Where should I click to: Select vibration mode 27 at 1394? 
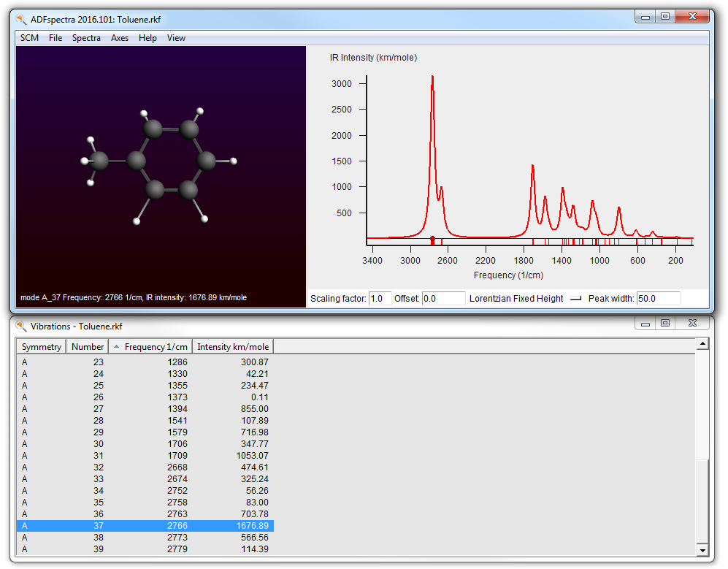tap(145, 409)
